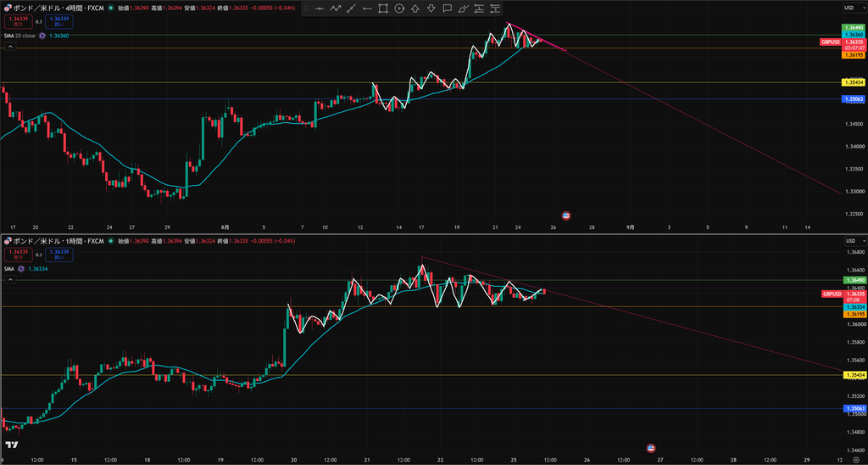Select the SMA 20 close indicator legend
The image size is (868, 465).
20,36
